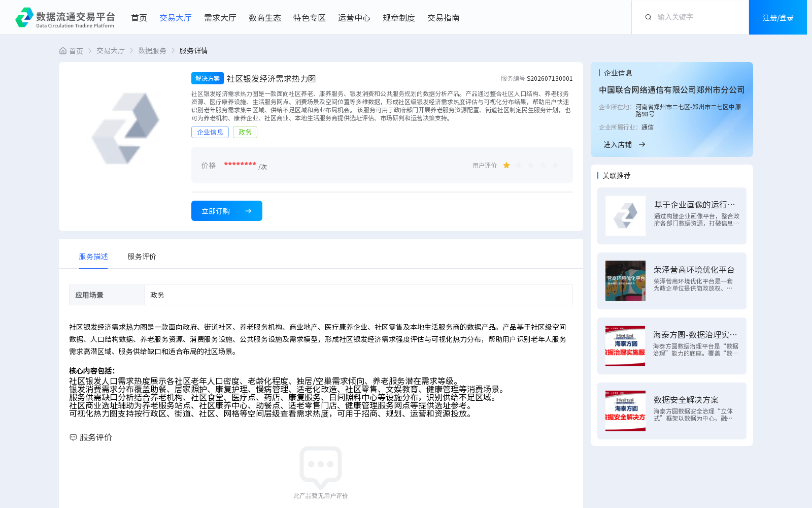This screenshot has height=508, width=812.
Task: Open 荣泽营商环境优化平台 recommendation
Action: click(x=672, y=281)
